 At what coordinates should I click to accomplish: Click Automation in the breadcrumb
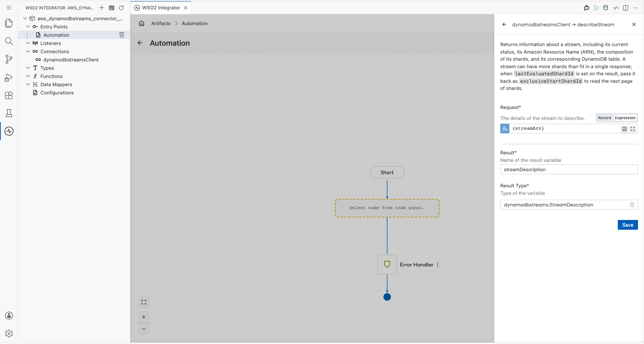point(195,23)
